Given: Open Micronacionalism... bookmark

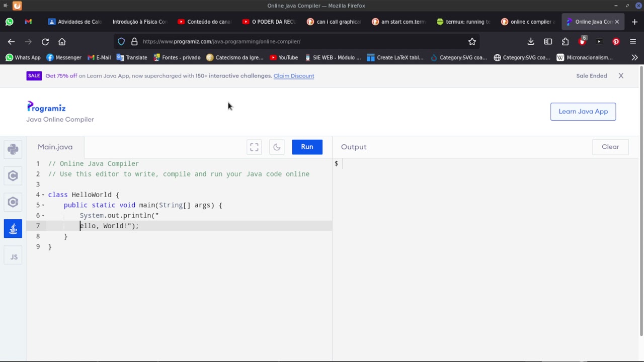Looking at the screenshot, I should (585, 57).
